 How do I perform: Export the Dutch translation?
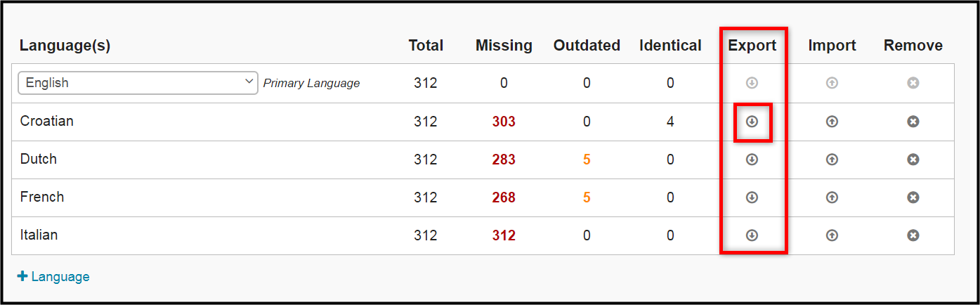click(x=752, y=160)
